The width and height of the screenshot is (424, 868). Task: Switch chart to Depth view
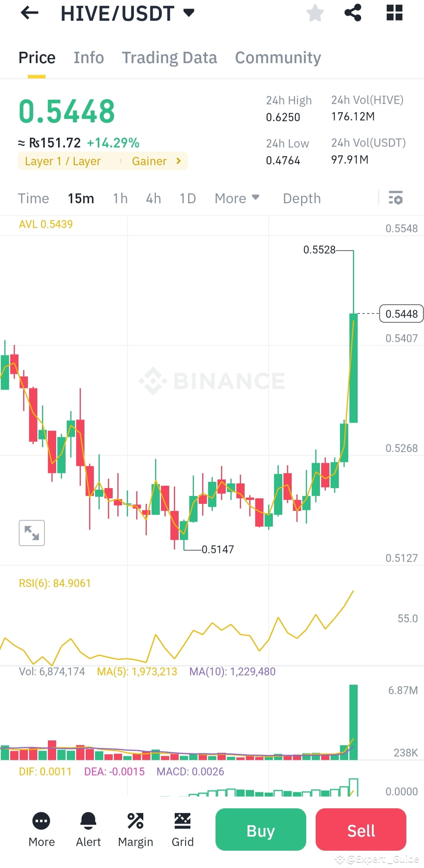(302, 199)
